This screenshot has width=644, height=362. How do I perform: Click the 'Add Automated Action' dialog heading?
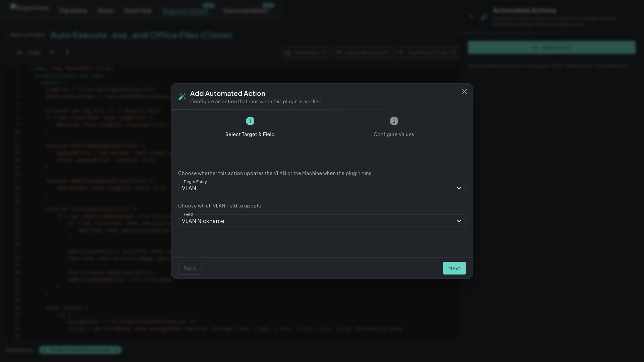click(x=228, y=94)
